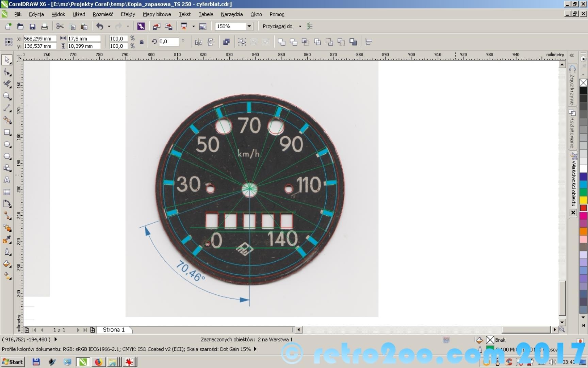Click the no-color X swatch in palette
Screen dimensions: 588x368
583,83
